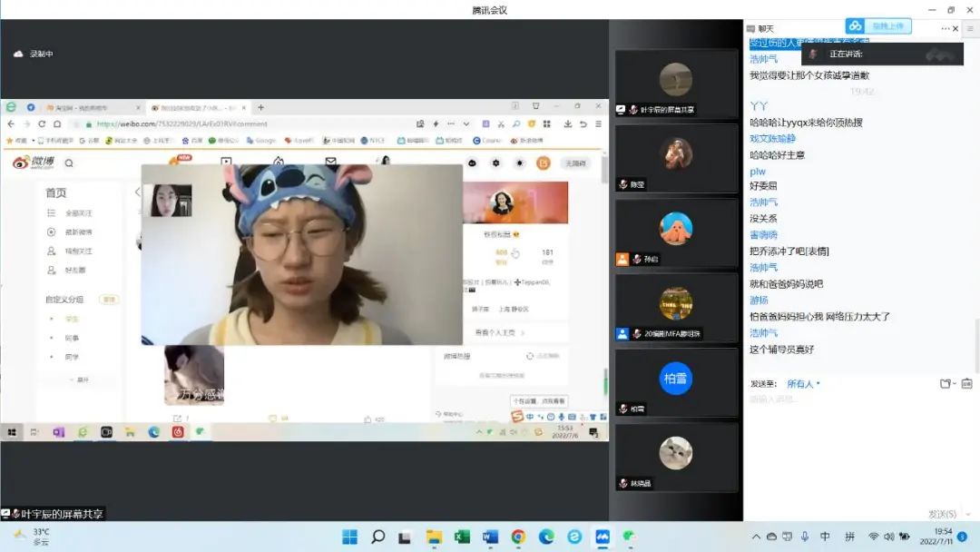The height and width of the screenshot is (552, 980).
Task: Mute system volume in the tray
Action: pos(888,537)
